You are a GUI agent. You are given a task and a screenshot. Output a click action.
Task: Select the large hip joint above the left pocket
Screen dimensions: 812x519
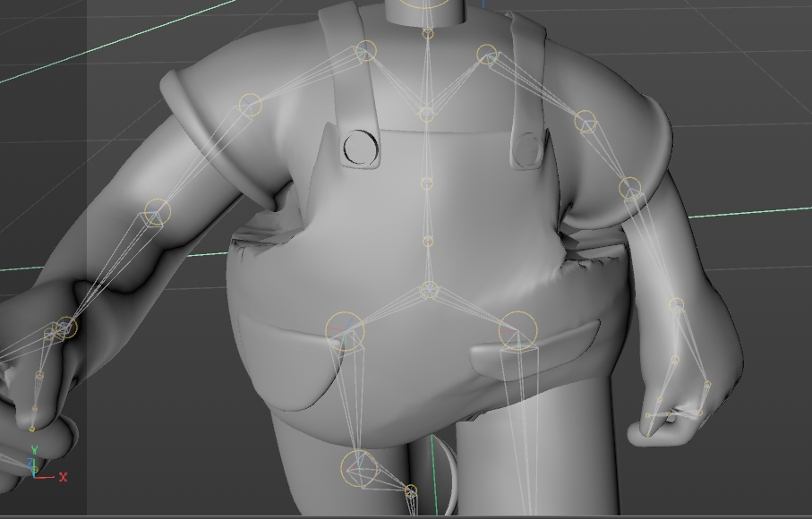pos(345,331)
